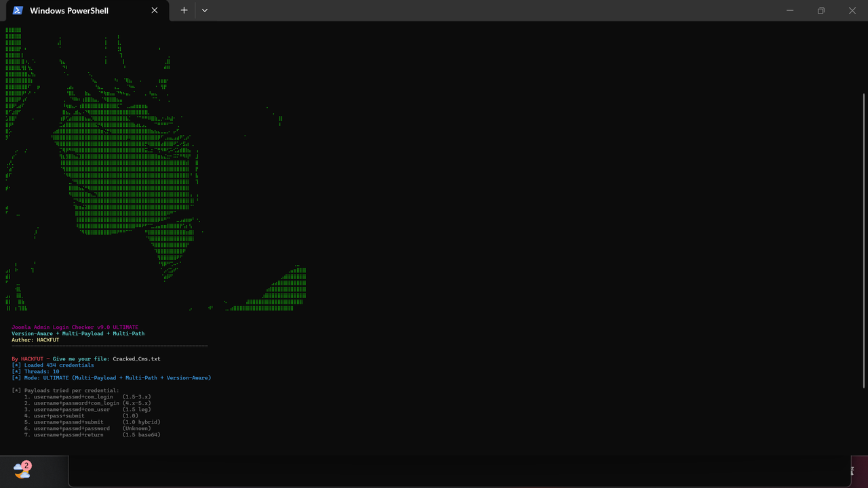Open a new terminal tab
The image size is (868, 488).
click(x=184, y=11)
